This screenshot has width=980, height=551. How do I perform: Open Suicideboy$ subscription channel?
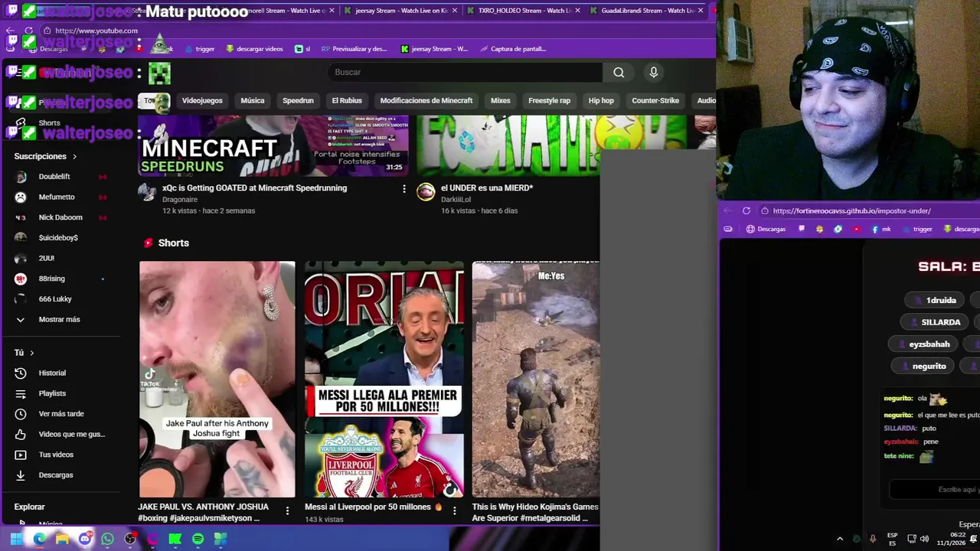pos(58,238)
